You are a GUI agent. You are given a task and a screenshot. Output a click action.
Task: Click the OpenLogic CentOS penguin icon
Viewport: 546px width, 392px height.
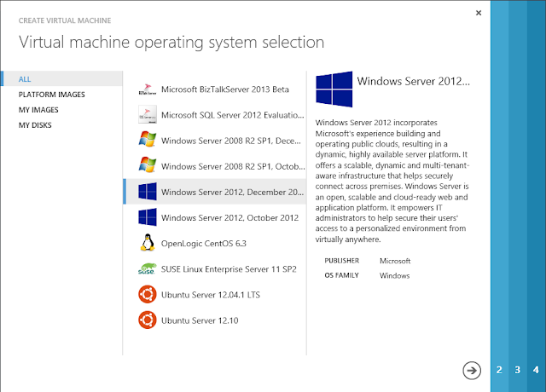coord(148,243)
